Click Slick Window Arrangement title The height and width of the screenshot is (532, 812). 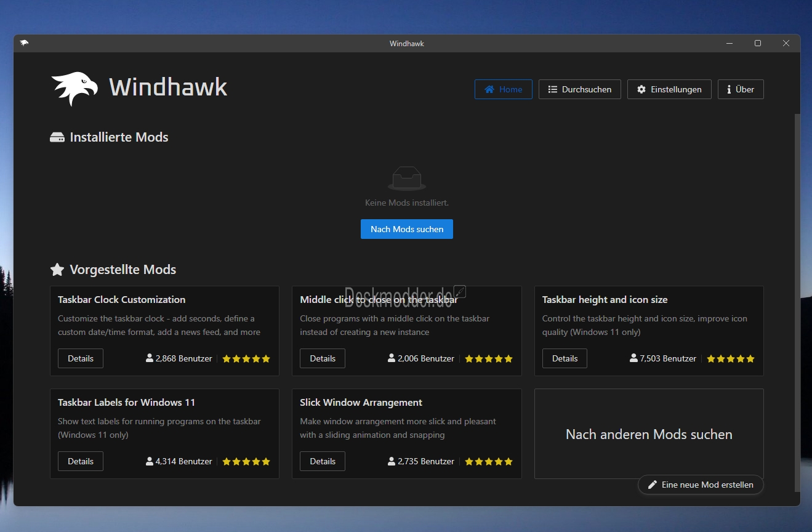tap(361, 402)
